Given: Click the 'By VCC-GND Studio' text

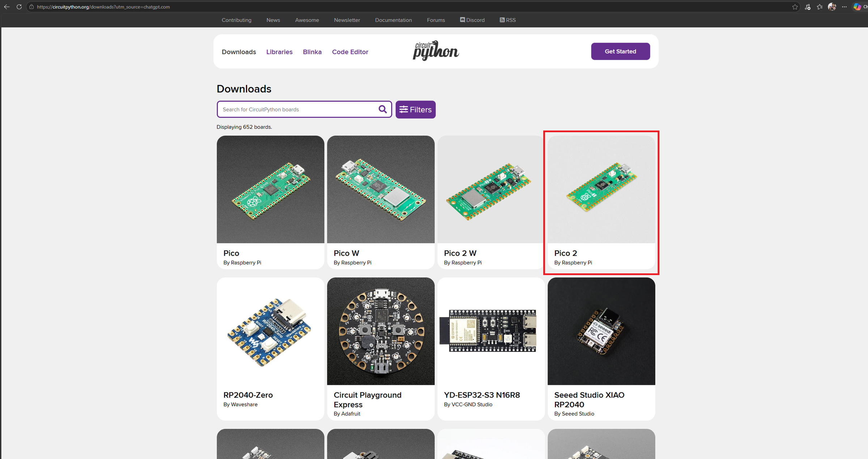Looking at the screenshot, I should [468, 404].
